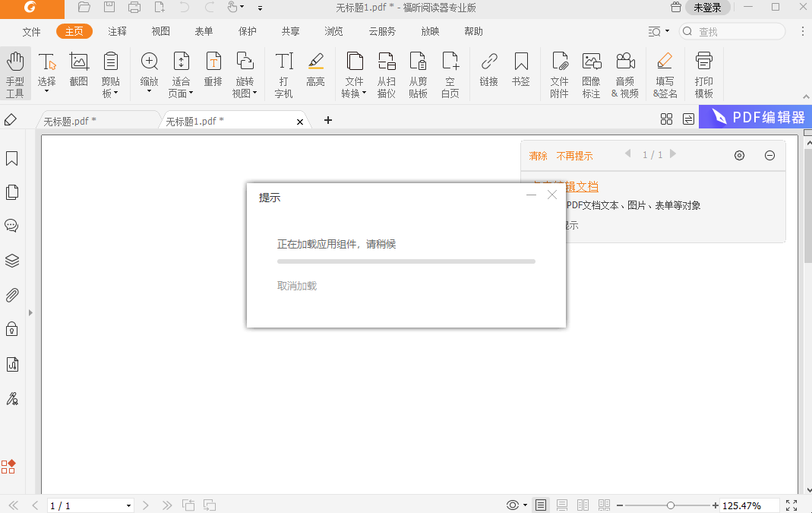Open the attachments paperclip panel in sidebar
Viewport: 812px width, 513px height.
(x=12, y=295)
